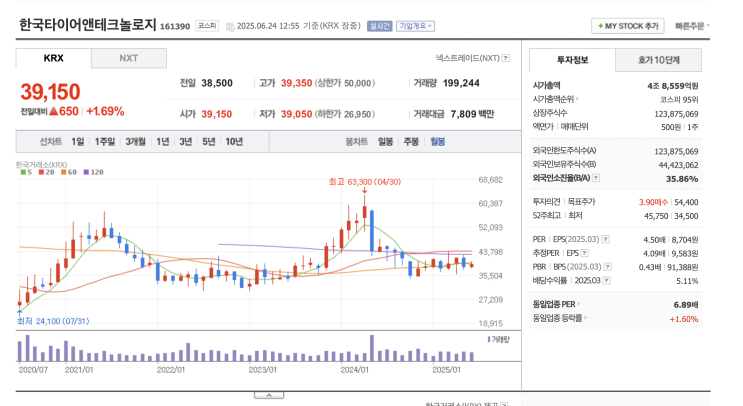Click the green 5-day moving average swatch
743x406 pixels.
tap(23, 172)
